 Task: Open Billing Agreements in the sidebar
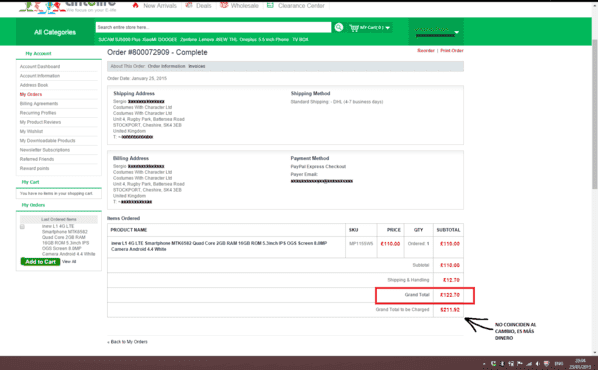(x=39, y=104)
